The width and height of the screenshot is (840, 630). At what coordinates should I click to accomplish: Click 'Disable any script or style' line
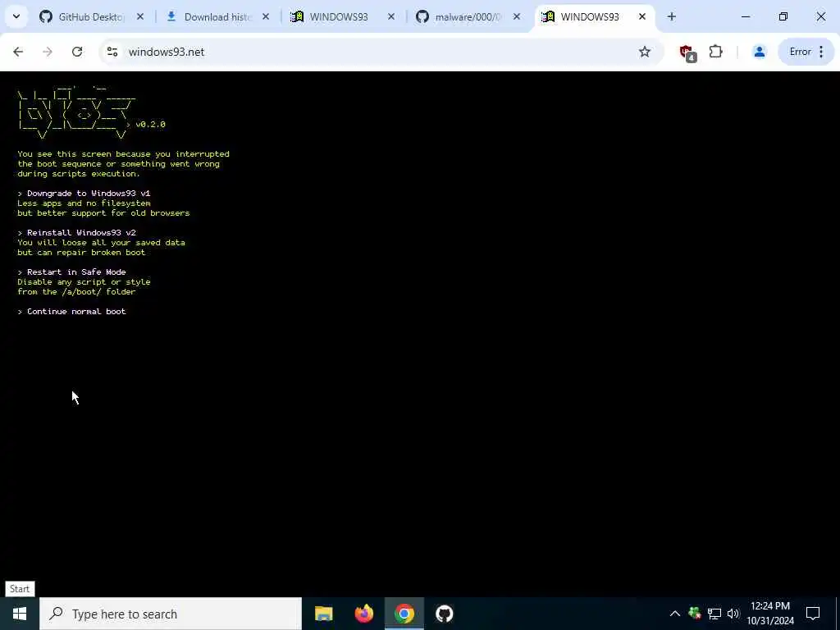(84, 282)
